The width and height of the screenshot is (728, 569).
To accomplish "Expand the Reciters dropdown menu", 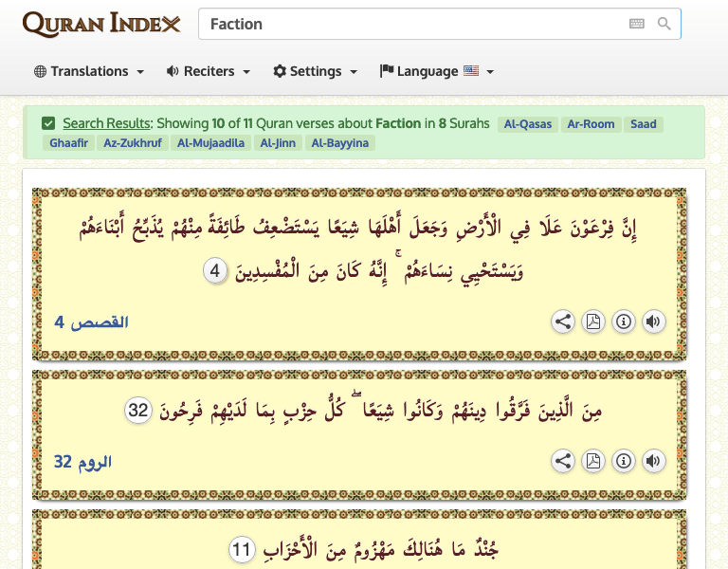I will tap(208, 71).
